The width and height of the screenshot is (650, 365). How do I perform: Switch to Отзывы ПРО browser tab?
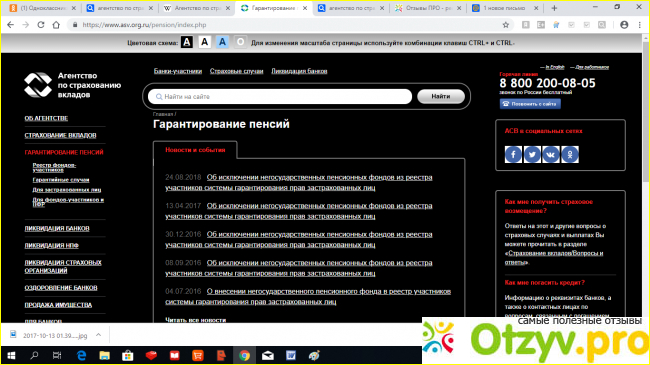[427, 8]
